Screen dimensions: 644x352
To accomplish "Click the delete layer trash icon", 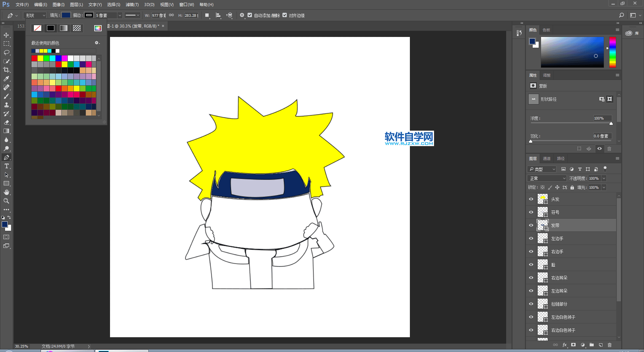I will tap(609, 345).
